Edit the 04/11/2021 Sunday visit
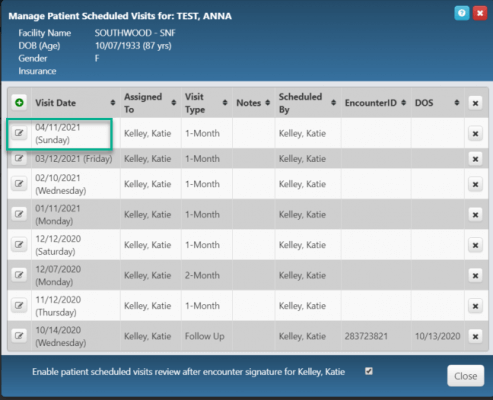The height and width of the screenshot is (400, 493). (x=19, y=133)
